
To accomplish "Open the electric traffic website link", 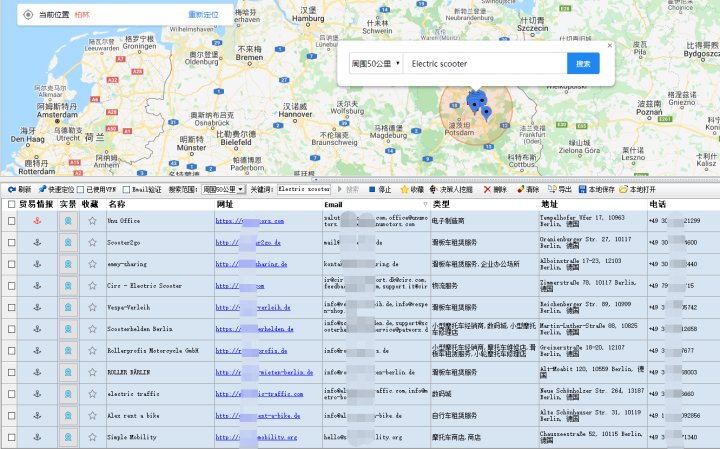I will (259, 394).
